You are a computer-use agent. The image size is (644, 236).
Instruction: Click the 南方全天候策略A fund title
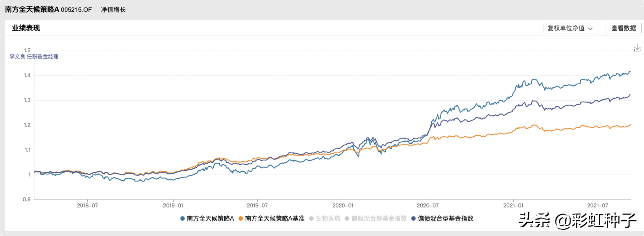point(32,9)
